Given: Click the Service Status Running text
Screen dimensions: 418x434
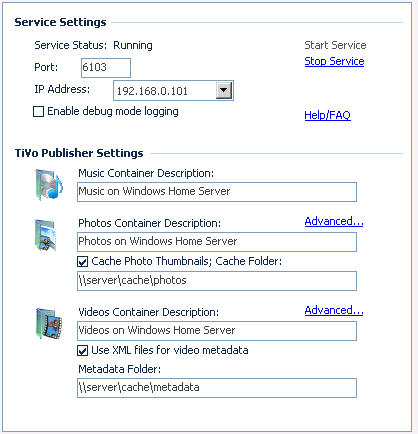Looking at the screenshot, I should click(x=133, y=45).
